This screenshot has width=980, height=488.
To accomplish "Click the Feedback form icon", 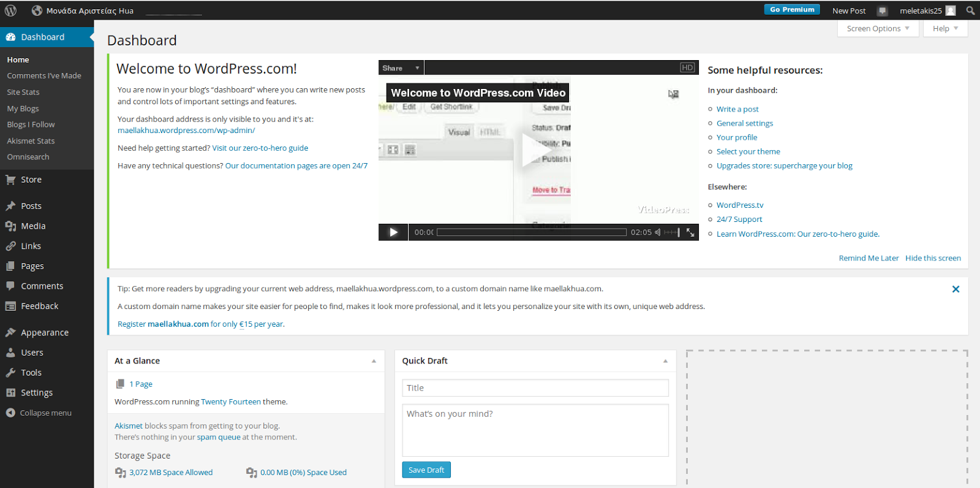I will [10, 306].
